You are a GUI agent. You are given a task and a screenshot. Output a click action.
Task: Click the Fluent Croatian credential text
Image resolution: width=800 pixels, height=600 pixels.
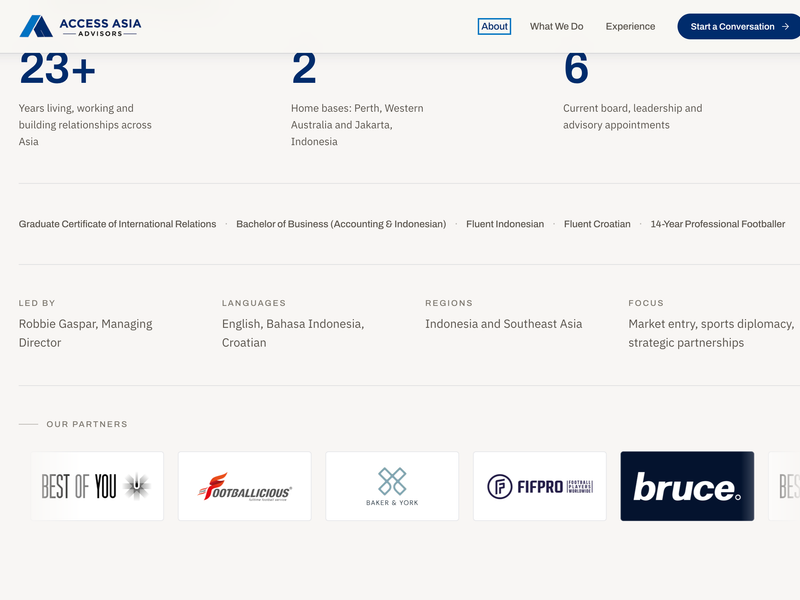[x=597, y=224]
